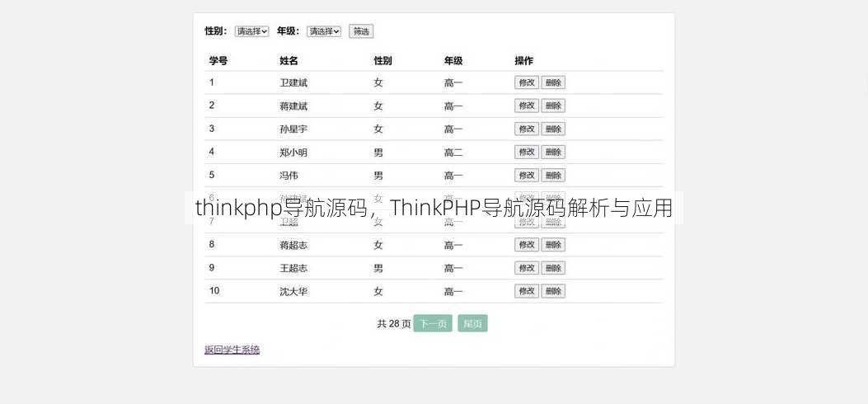The width and height of the screenshot is (868, 404).
Task: Click the 性别 column header in table
Action: pos(382,61)
